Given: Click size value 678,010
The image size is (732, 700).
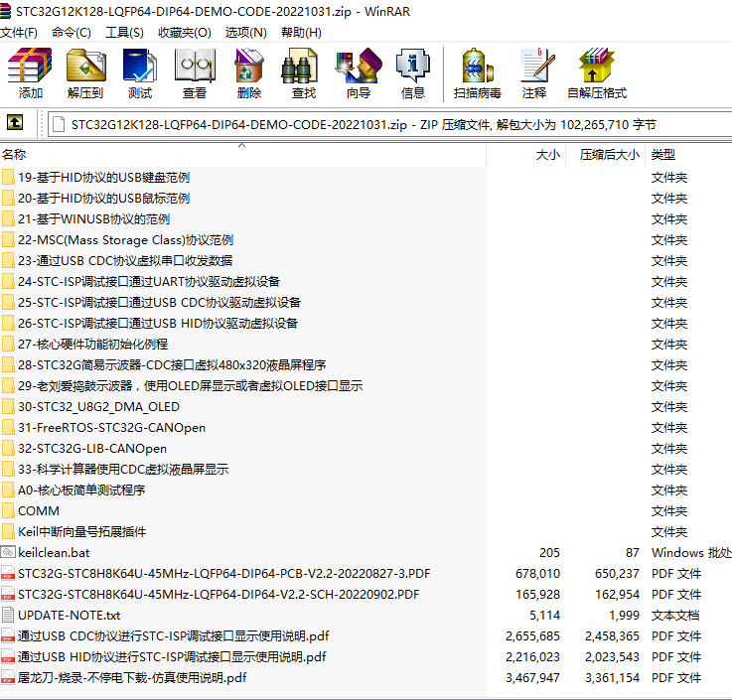Looking at the screenshot, I should 537,574.
